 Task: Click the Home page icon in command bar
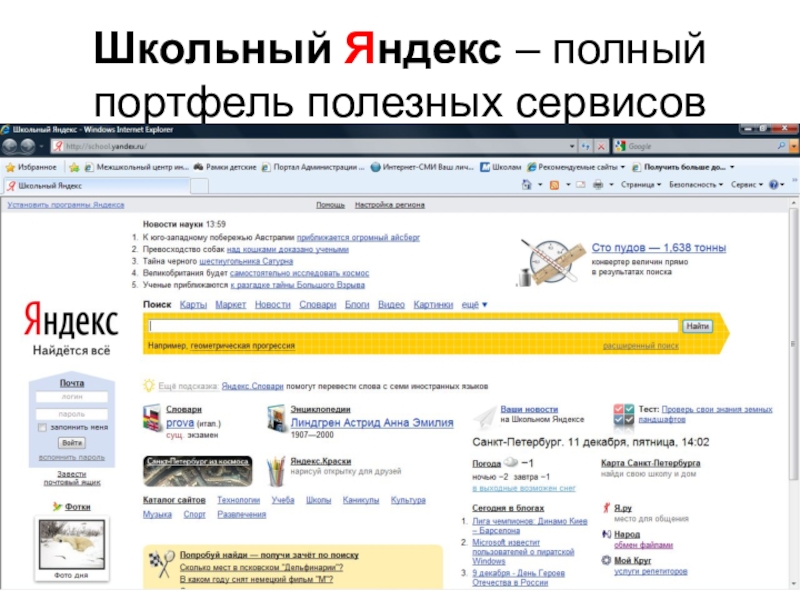[527, 185]
